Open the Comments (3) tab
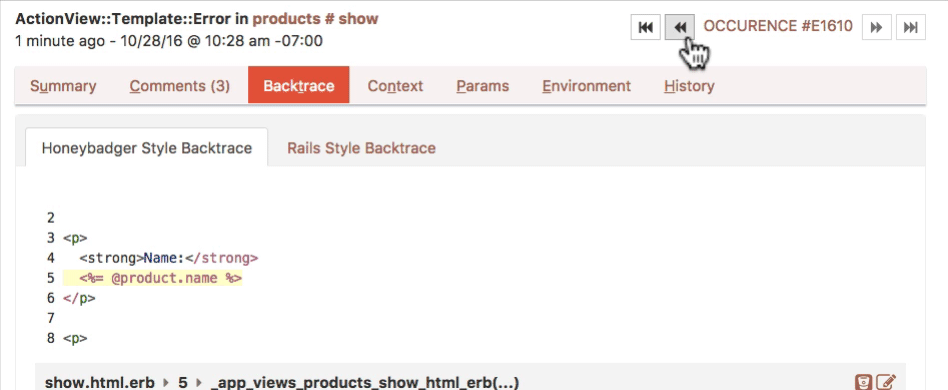Viewport: 948px width, 390px height. (x=180, y=86)
